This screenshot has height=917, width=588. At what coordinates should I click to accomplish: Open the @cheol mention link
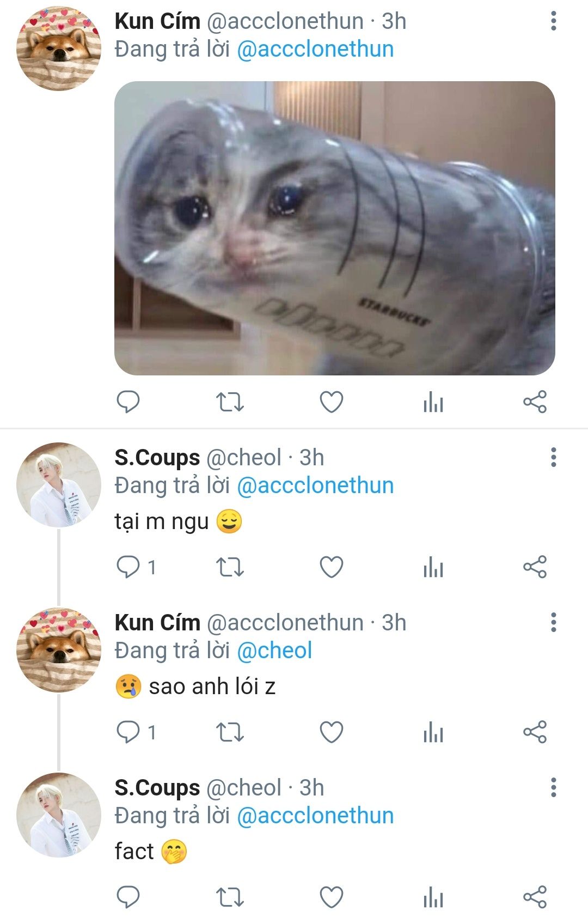274,651
